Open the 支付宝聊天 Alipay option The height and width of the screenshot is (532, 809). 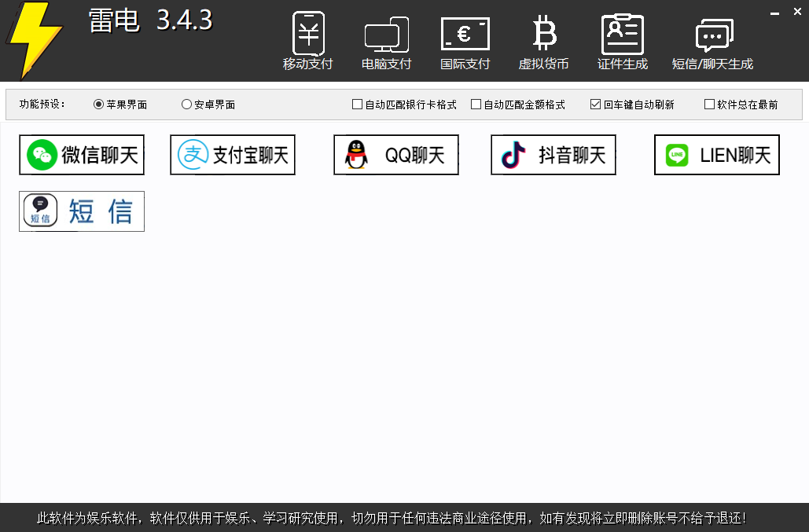pyautogui.click(x=233, y=155)
